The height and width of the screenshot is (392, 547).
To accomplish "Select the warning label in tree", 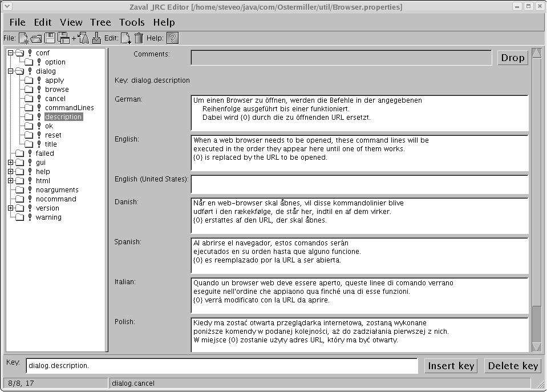I will 48,217.
